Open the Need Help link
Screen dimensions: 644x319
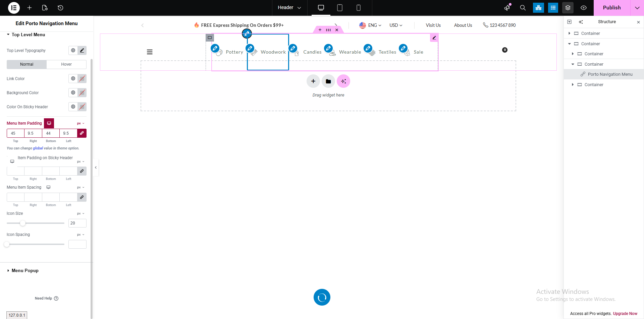point(46,298)
